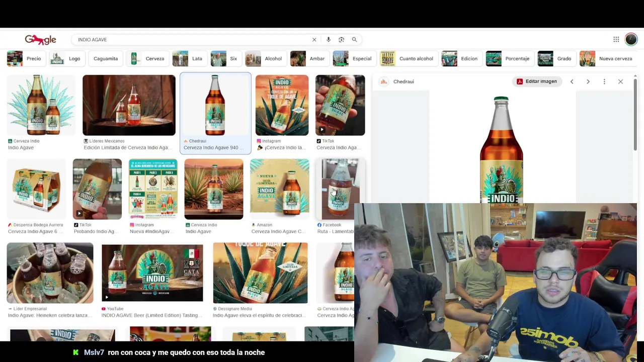
Task: Select the Porcentaje filter chip
Action: coord(510,59)
